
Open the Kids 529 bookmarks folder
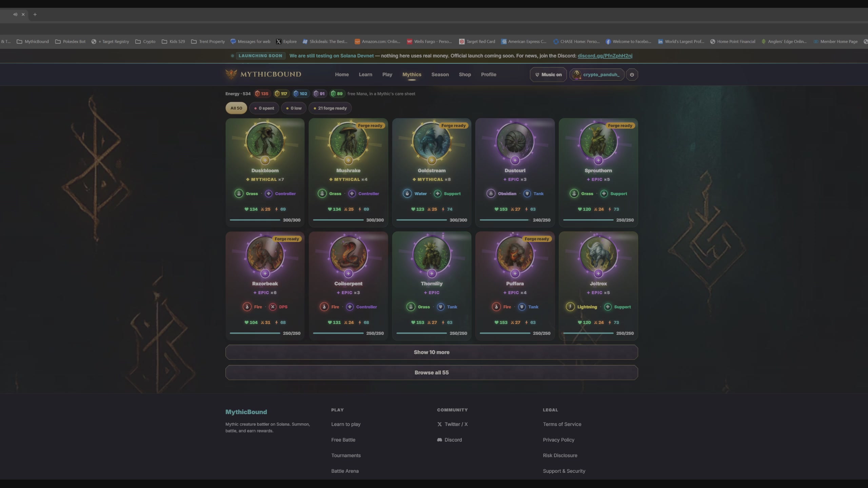coord(173,42)
